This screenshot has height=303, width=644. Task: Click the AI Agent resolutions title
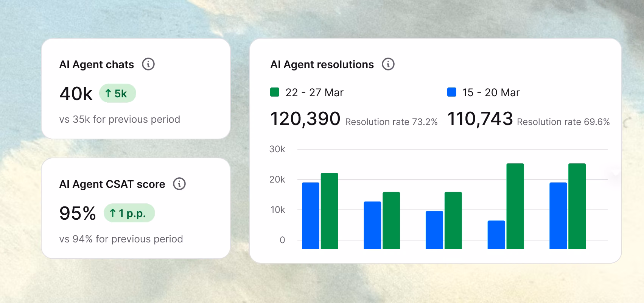pyautogui.click(x=322, y=64)
